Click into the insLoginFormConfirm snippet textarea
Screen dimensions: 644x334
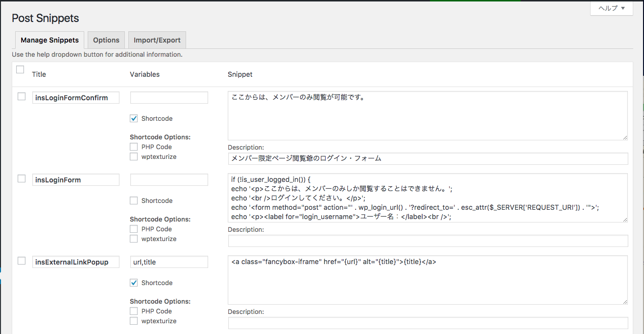(x=428, y=115)
